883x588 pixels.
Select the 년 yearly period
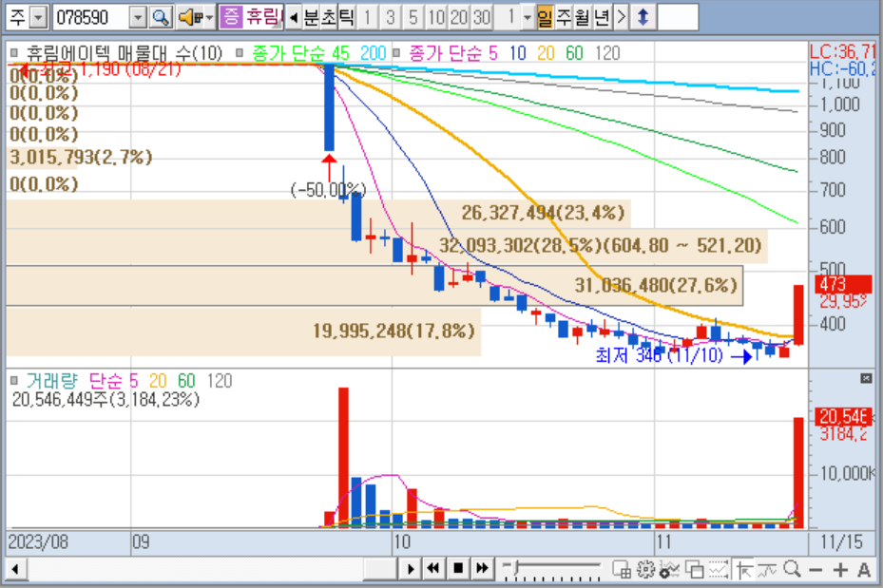click(x=602, y=17)
